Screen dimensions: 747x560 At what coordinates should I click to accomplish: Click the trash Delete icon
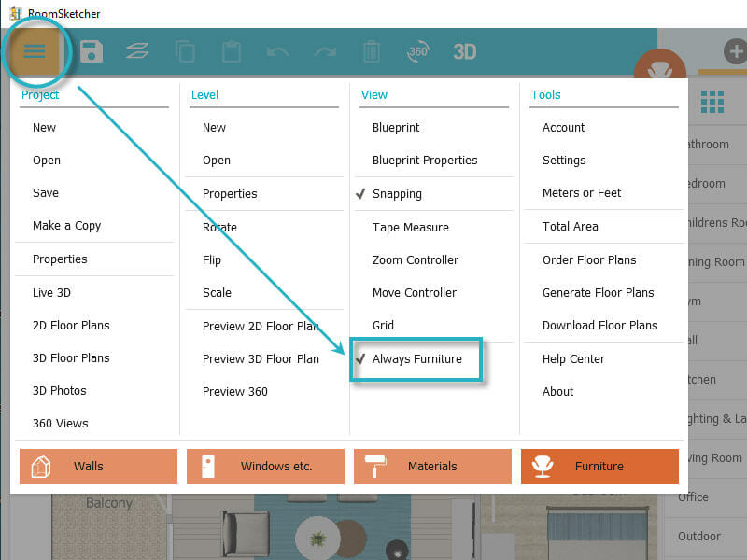(x=372, y=51)
